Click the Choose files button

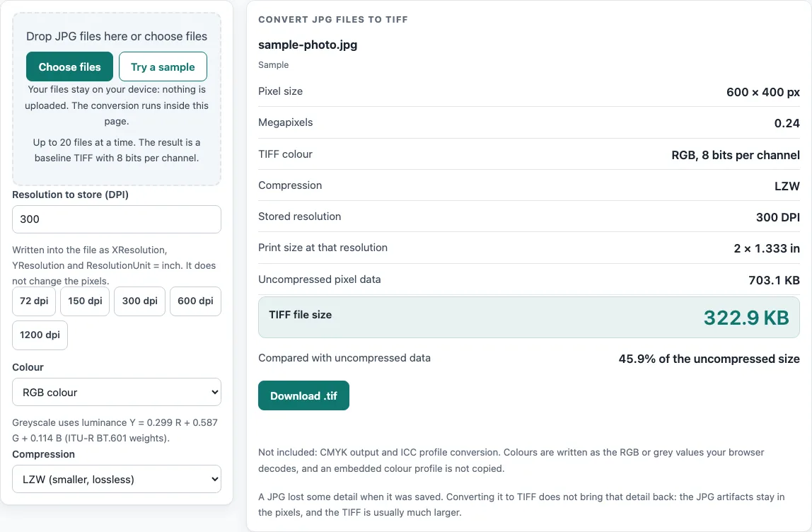point(69,66)
